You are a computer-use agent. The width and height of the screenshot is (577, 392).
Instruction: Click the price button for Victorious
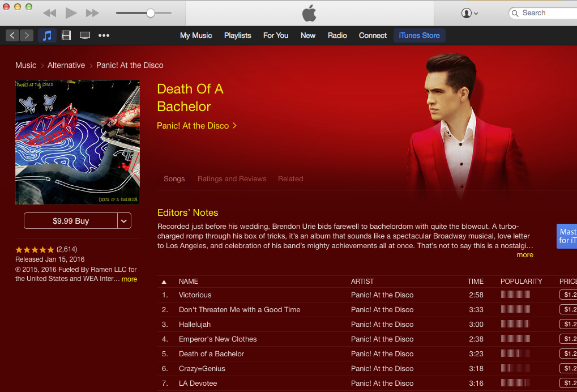click(568, 295)
